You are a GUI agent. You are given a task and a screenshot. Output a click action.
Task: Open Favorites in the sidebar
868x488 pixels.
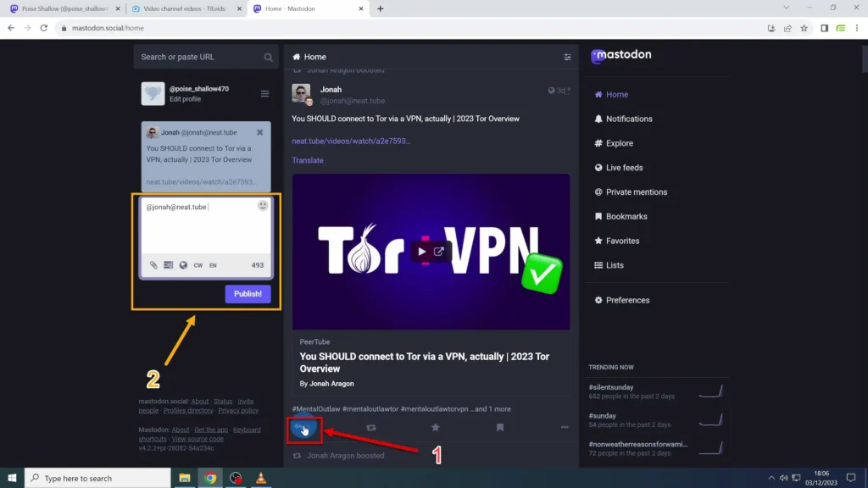click(x=617, y=241)
